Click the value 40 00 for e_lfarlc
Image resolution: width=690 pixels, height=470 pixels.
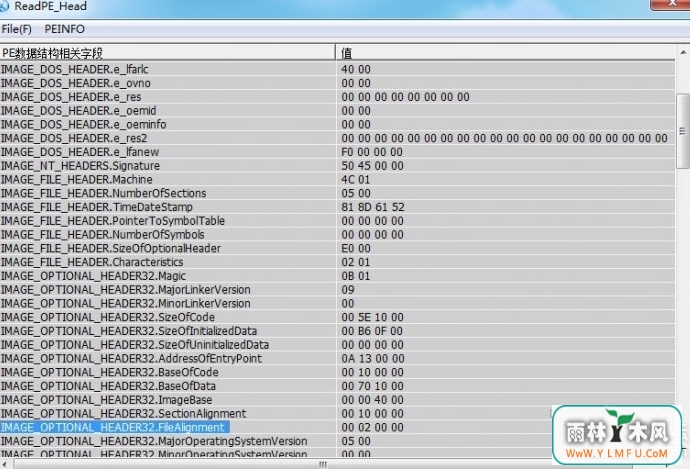[x=356, y=70]
